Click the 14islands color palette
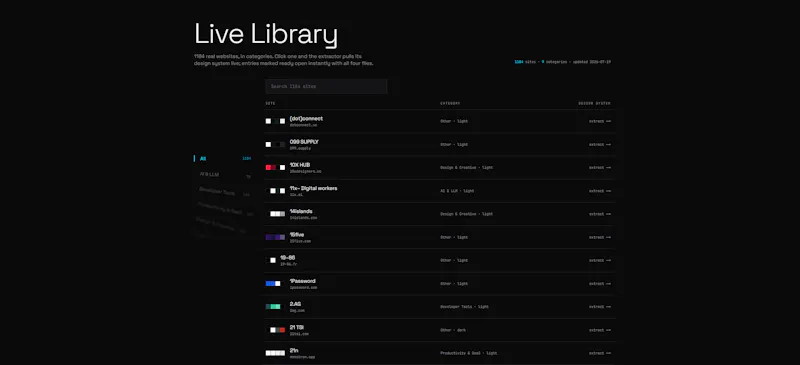The width and height of the screenshot is (800, 365). tap(275, 214)
